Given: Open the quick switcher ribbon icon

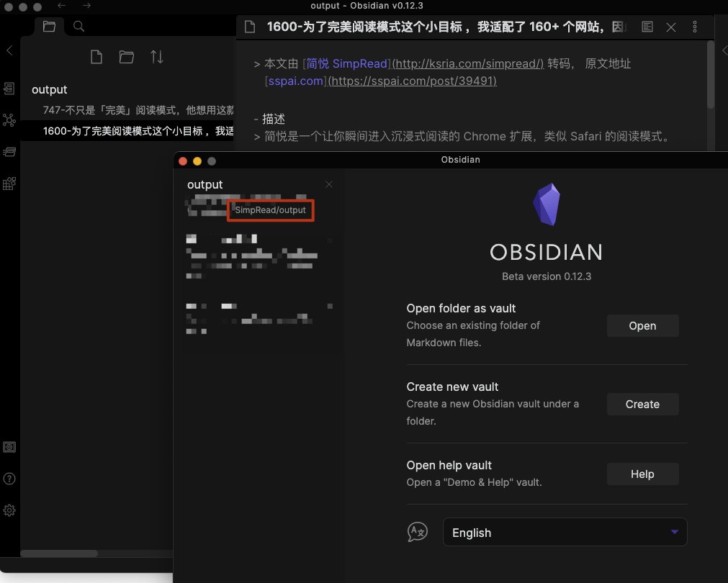Looking at the screenshot, I should click(9, 89).
